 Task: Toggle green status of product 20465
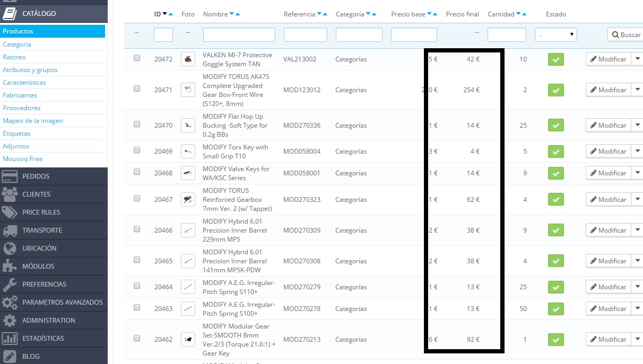[555, 261]
